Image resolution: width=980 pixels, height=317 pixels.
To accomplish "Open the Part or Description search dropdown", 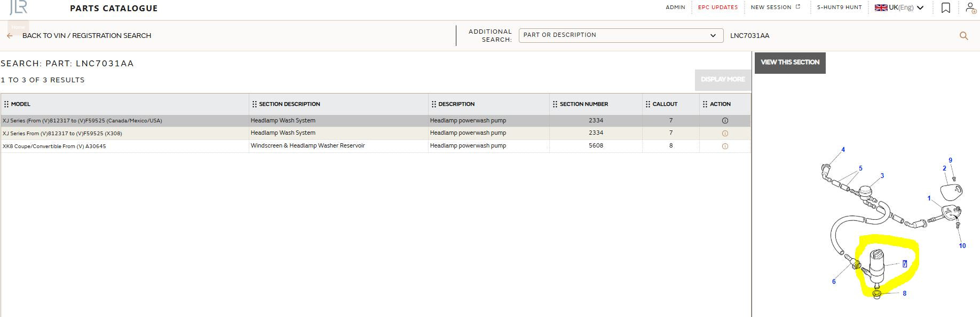I will 620,35.
